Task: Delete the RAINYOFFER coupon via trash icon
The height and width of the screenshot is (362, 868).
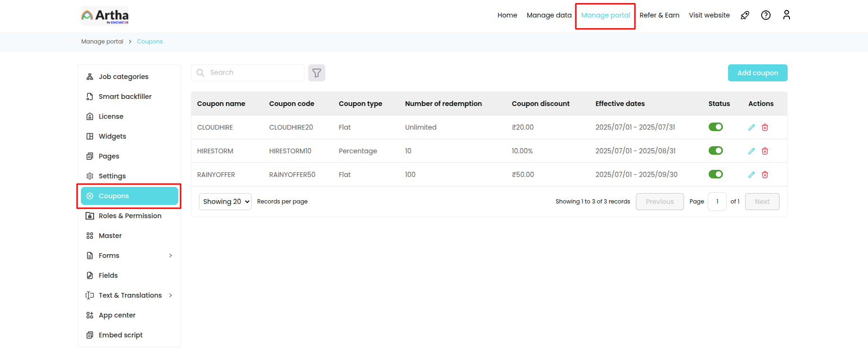Action: (764, 175)
